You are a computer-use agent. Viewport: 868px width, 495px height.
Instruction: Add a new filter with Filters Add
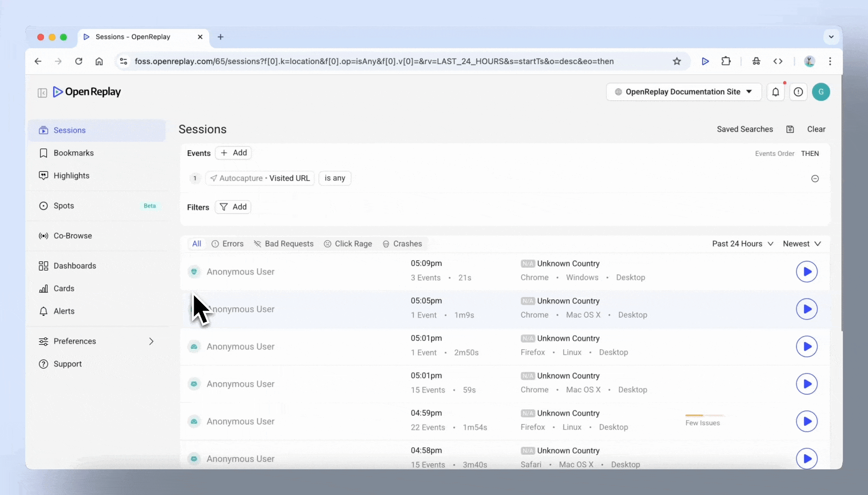[x=233, y=207]
